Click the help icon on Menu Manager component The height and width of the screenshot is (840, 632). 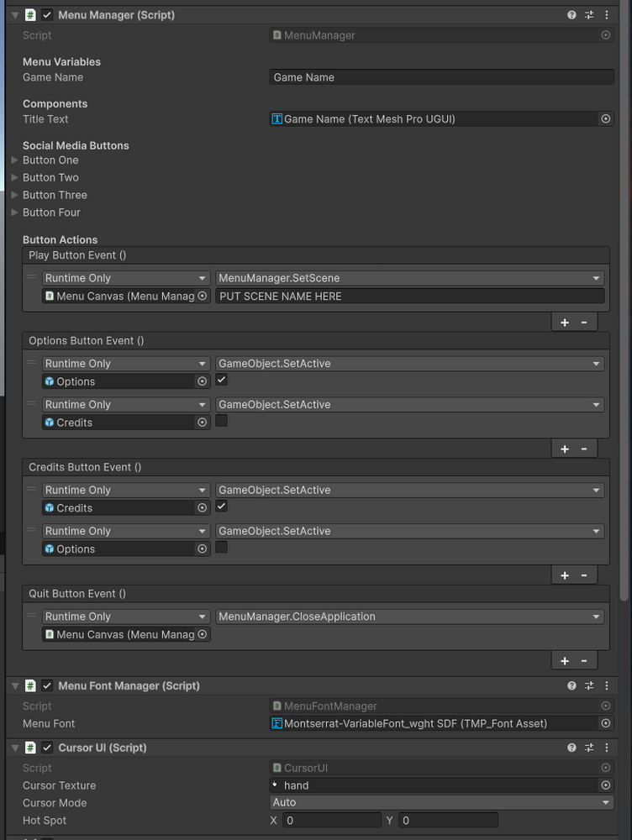click(x=571, y=14)
